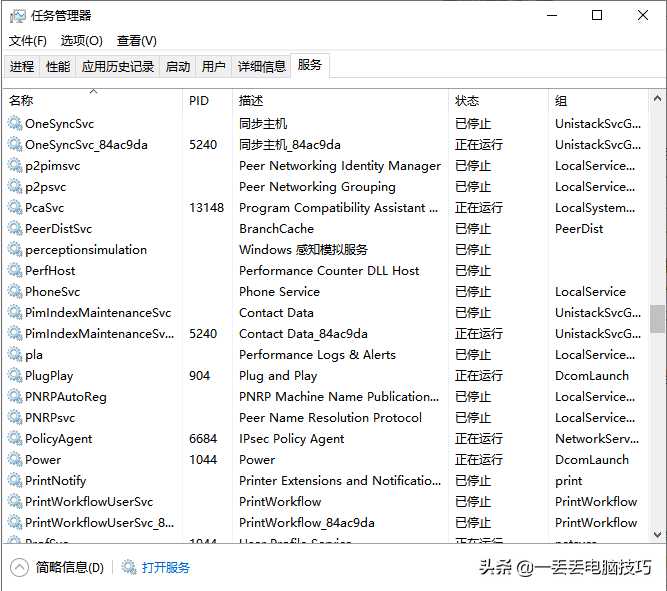This screenshot has width=667, height=591.
Task: Sort services by the 名称 column header
Action: click(21, 101)
